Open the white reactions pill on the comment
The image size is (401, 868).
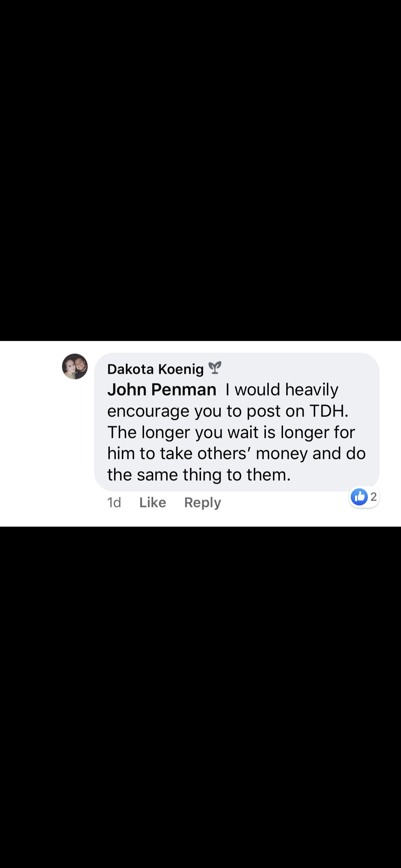pyautogui.click(x=364, y=497)
